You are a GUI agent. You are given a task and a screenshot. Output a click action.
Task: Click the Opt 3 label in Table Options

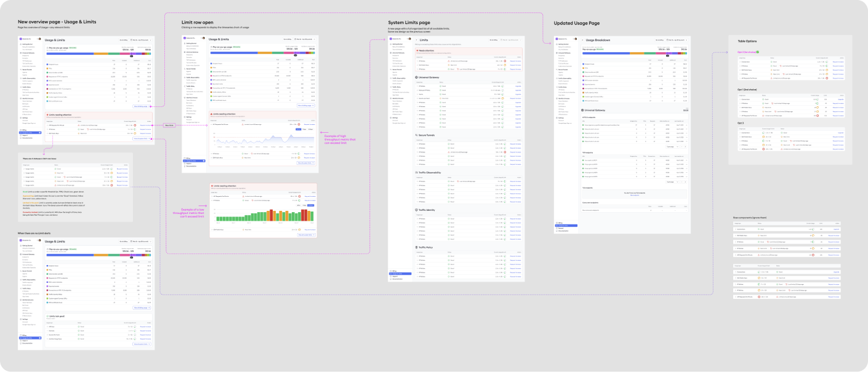click(x=741, y=122)
